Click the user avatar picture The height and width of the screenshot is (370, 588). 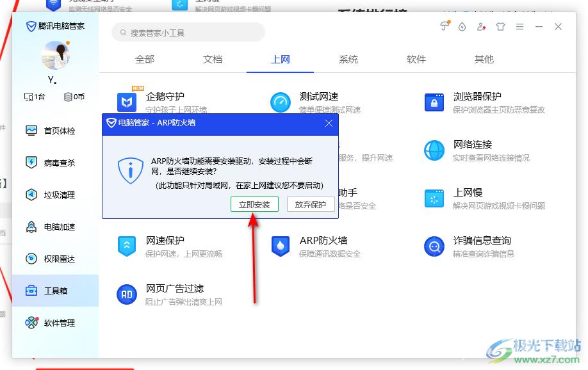click(x=55, y=56)
